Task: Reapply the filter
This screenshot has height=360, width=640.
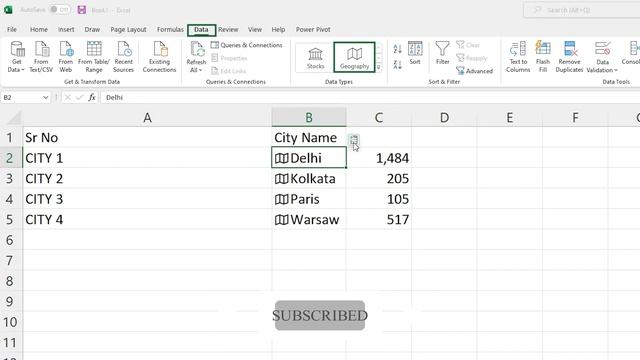Action: click(x=471, y=58)
